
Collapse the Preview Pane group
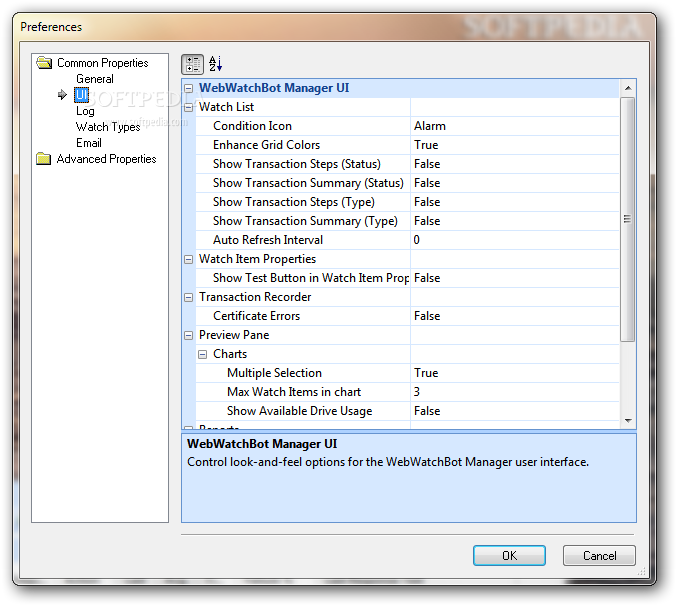coord(189,335)
